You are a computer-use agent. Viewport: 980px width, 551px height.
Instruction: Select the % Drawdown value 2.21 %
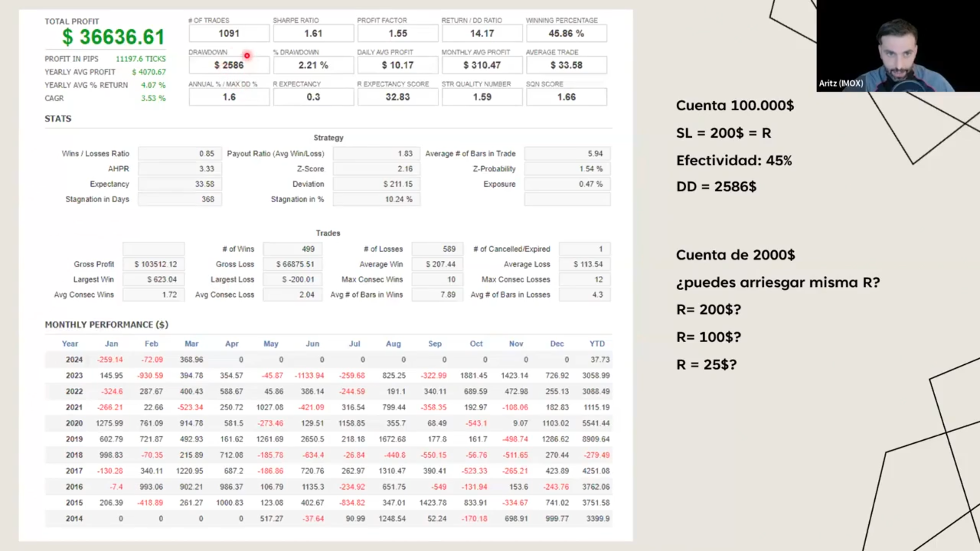(x=313, y=65)
